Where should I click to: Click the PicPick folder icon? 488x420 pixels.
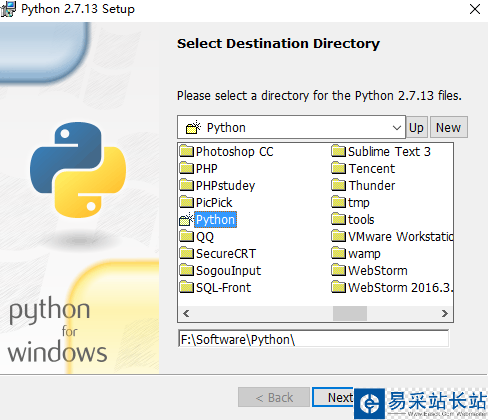point(186,202)
